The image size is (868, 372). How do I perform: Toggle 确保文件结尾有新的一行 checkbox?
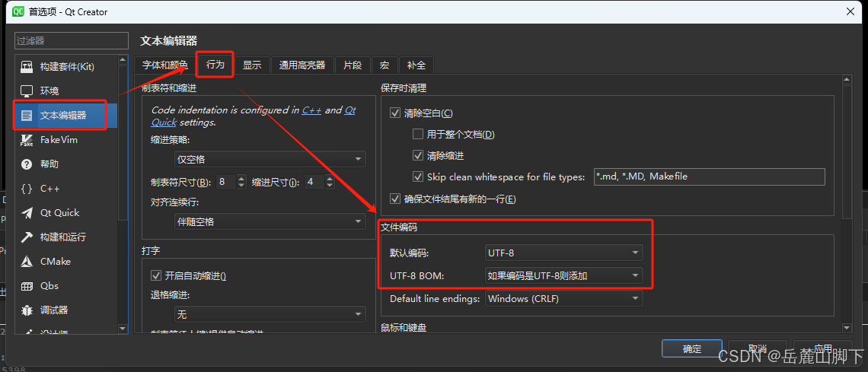(394, 199)
